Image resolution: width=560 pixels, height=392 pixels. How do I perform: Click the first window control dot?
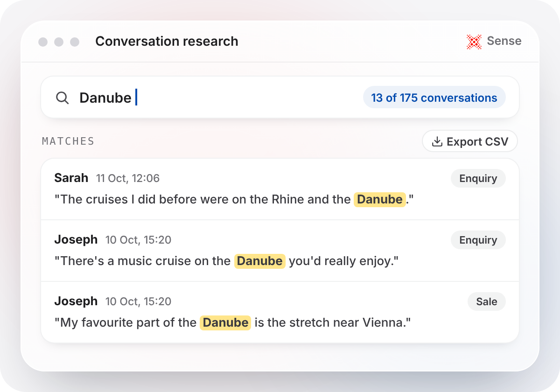click(x=43, y=42)
